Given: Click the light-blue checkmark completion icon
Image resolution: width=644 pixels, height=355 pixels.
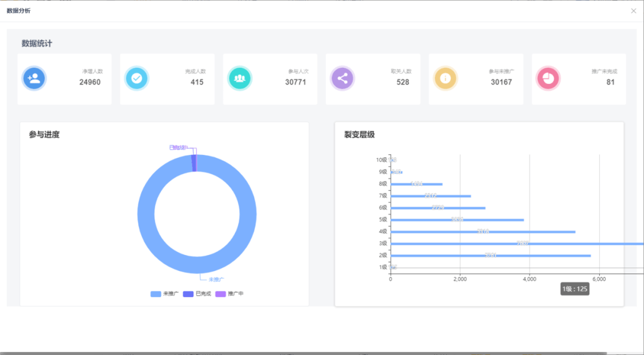Looking at the screenshot, I should [137, 79].
